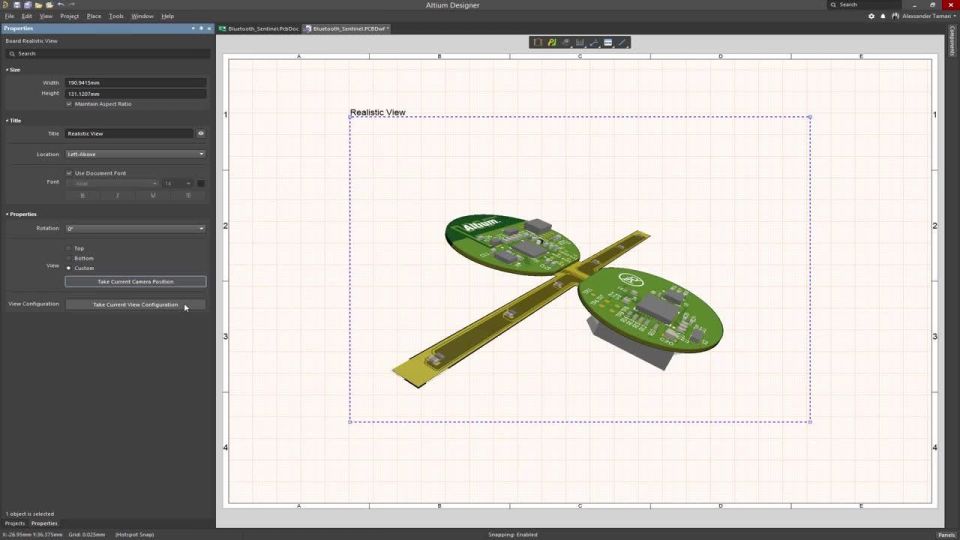Select the first Active Bar board view tool
Screen dimensions: 960x540
click(538, 42)
